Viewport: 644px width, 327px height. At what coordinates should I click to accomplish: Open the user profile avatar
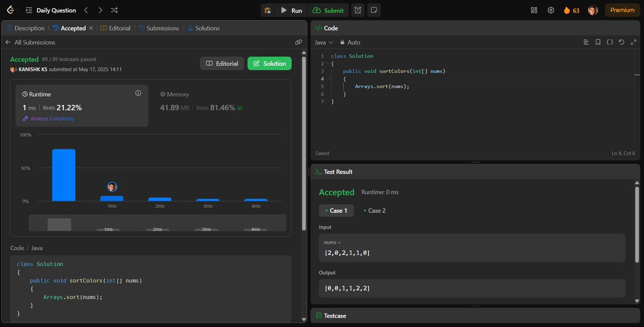[x=593, y=10]
